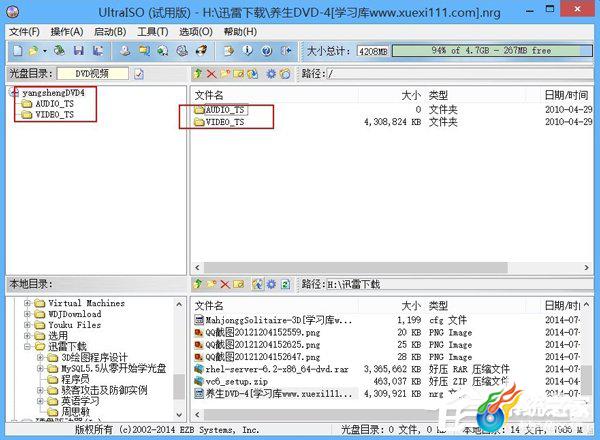The width and height of the screenshot is (600, 440).
Task: Click the red X Delete icon in the image pane
Action: click(x=211, y=73)
